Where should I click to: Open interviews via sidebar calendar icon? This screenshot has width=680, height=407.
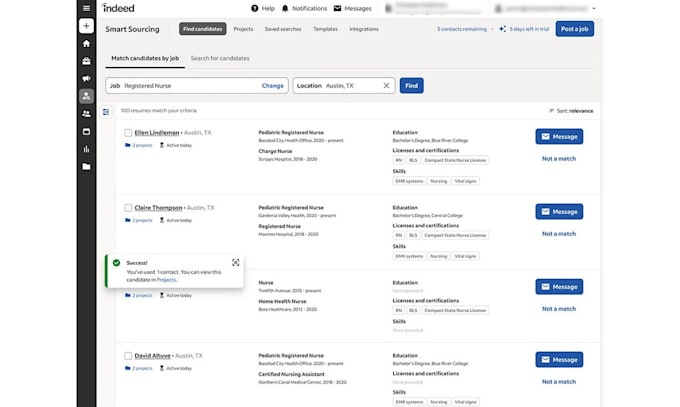[x=86, y=131]
